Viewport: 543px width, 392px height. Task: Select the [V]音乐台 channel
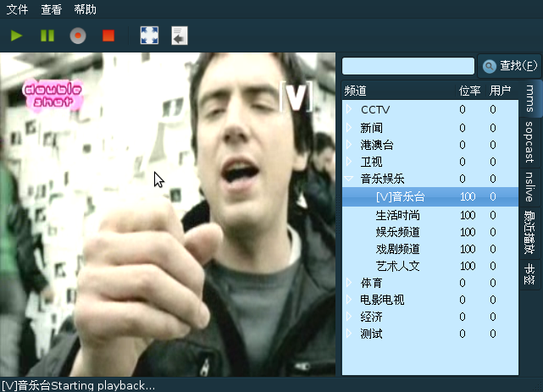(430, 197)
